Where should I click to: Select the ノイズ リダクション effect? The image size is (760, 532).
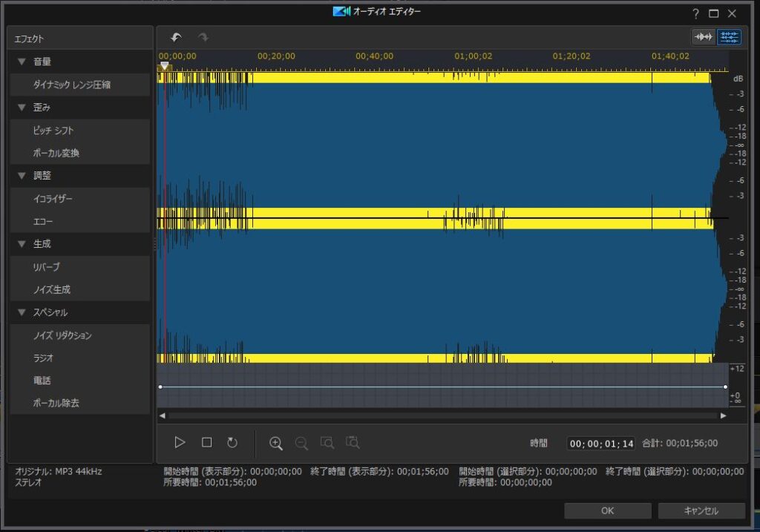coord(80,335)
